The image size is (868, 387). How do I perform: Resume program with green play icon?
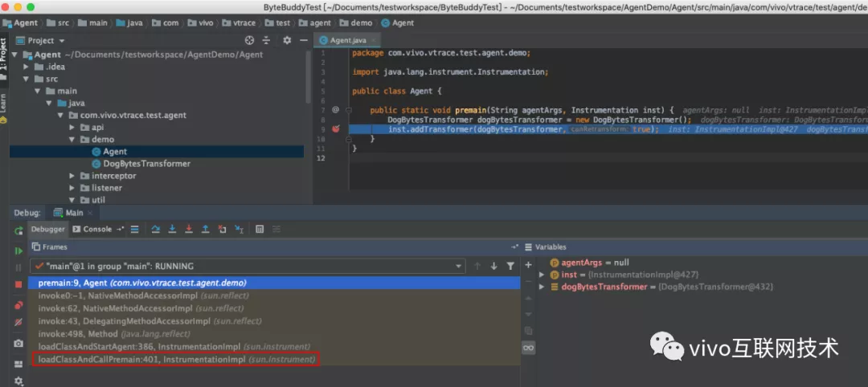tap(18, 251)
